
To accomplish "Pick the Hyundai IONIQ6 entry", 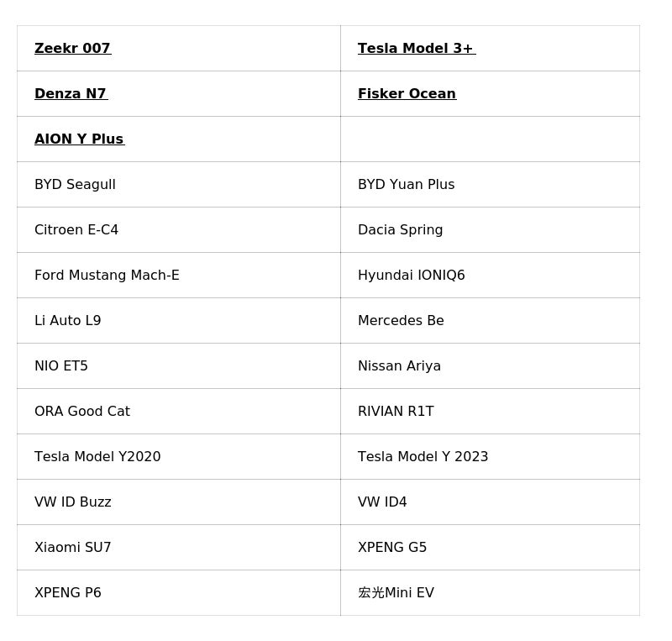I will 411,276.
